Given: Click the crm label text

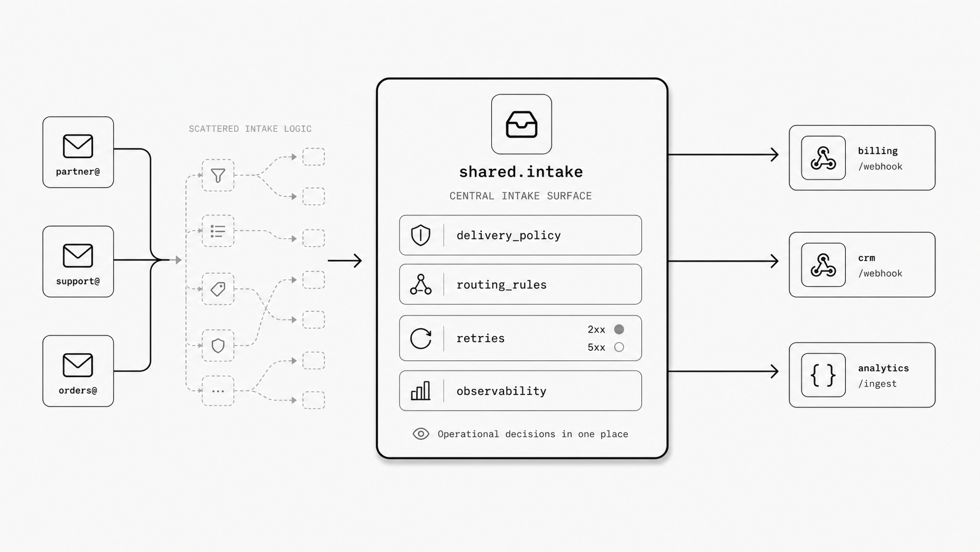Looking at the screenshot, I should pyautogui.click(x=867, y=258).
